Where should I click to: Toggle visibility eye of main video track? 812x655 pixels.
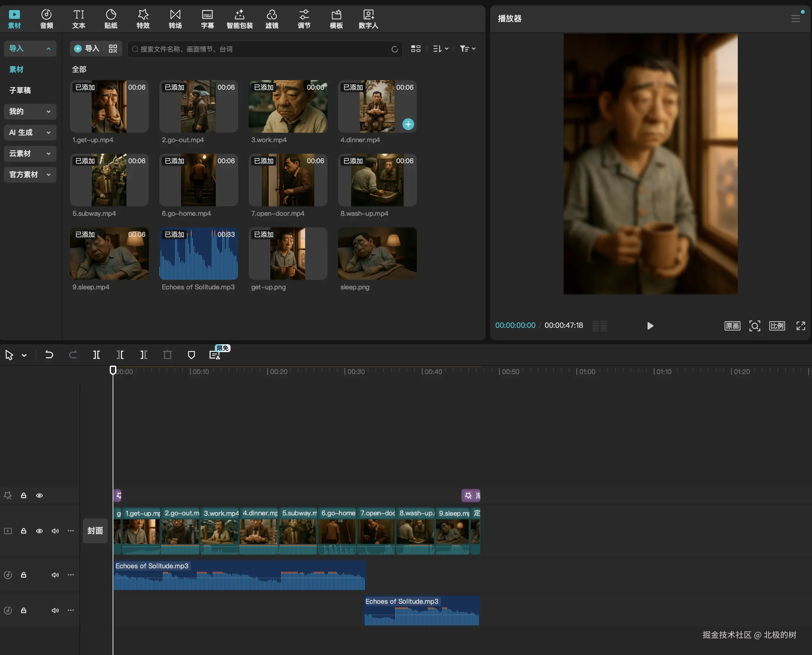[x=39, y=531]
